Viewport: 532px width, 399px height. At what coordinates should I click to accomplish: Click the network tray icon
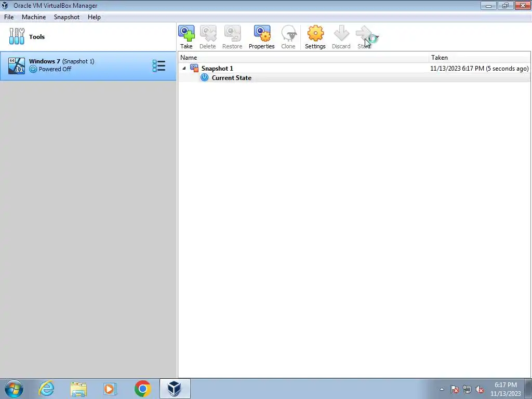coord(467,389)
